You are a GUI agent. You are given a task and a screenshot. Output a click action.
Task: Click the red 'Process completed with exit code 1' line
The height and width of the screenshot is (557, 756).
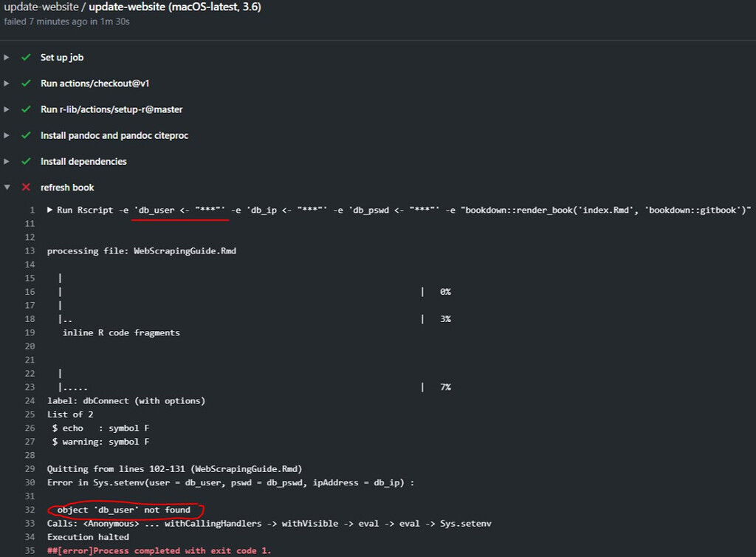coord(159,551)
